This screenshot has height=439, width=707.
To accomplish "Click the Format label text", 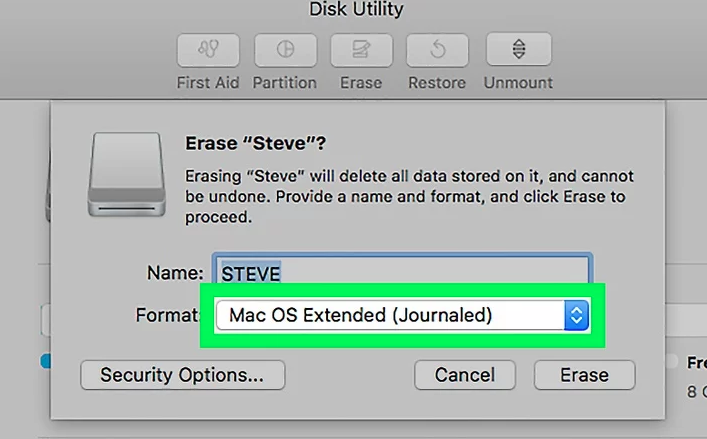I will [168, 315].
